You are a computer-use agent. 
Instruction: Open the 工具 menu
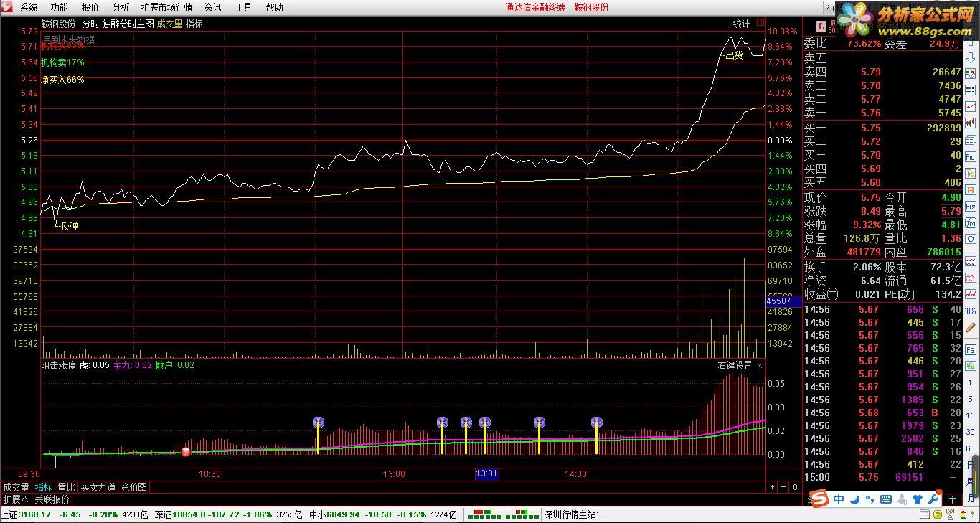(x=243, y=7)
